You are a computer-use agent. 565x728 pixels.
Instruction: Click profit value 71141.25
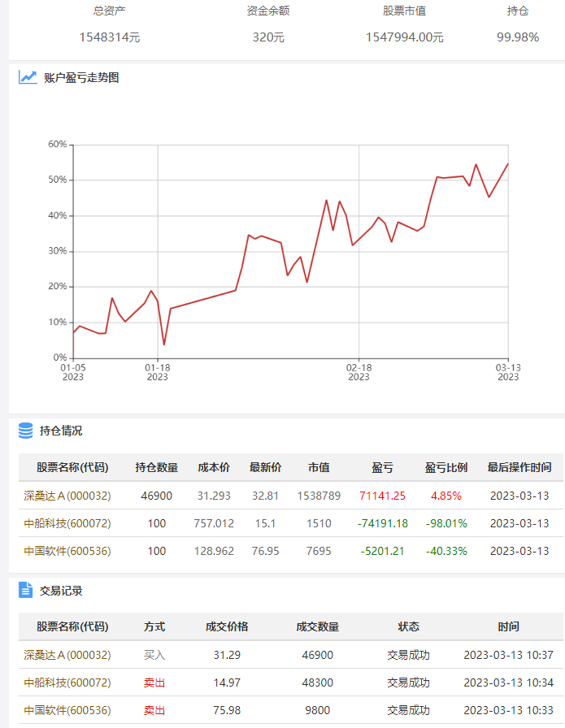(382, 496)
